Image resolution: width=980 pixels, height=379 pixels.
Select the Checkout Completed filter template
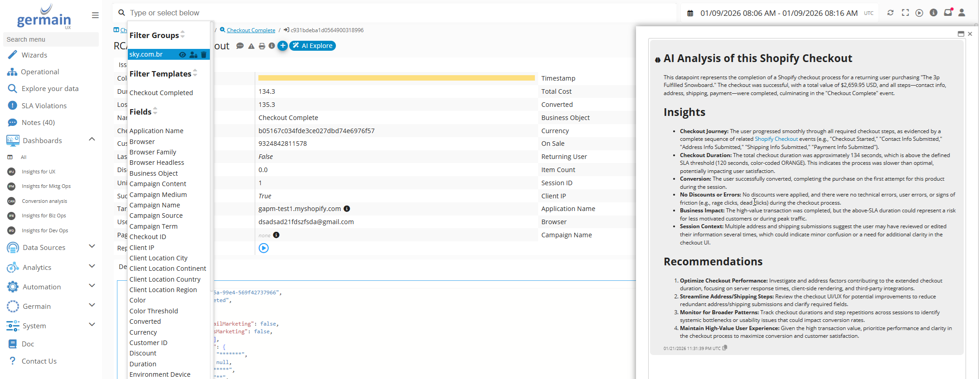tap(161, 93)
